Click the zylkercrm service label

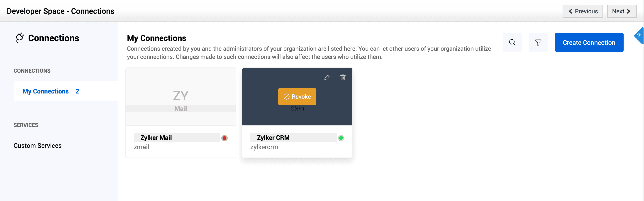click(264, 147)
